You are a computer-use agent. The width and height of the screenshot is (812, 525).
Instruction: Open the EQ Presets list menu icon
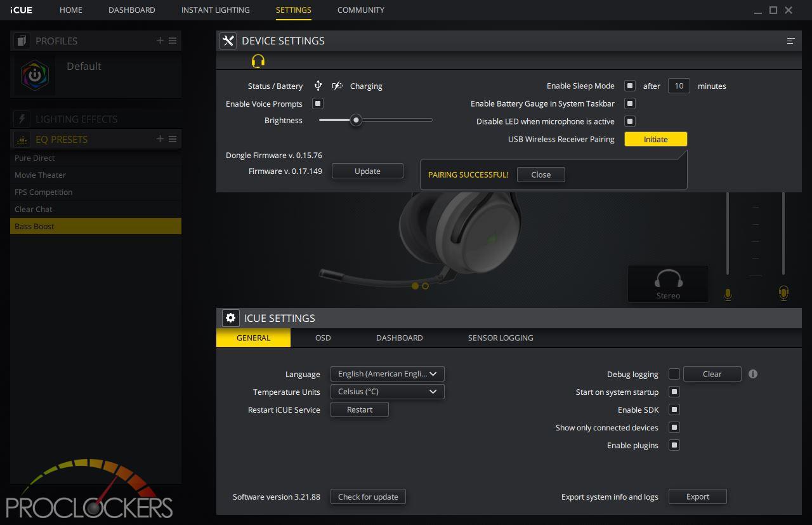pos(173,139)
